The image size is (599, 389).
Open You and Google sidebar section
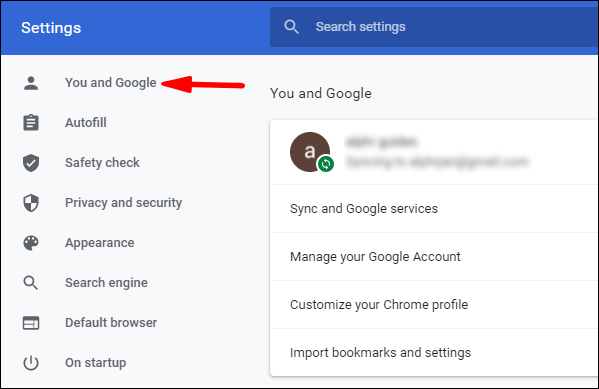(110, 83)
